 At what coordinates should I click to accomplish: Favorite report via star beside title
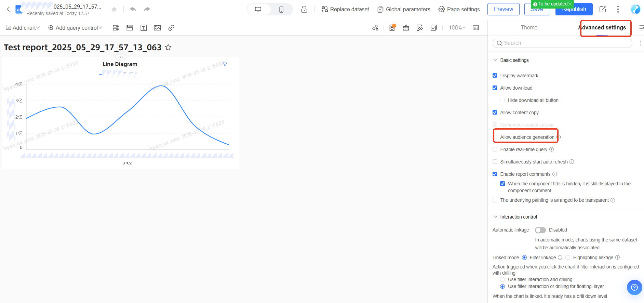coord(168,48)
